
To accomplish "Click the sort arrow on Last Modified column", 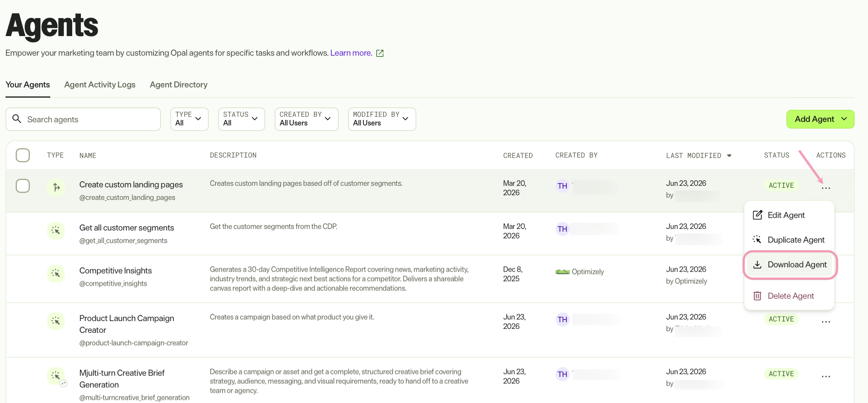I will coord(729,156).
